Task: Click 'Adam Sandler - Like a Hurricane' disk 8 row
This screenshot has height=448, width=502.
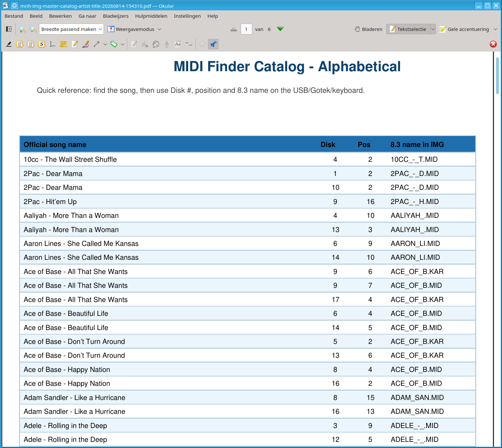Action: (x=247, y=398)
